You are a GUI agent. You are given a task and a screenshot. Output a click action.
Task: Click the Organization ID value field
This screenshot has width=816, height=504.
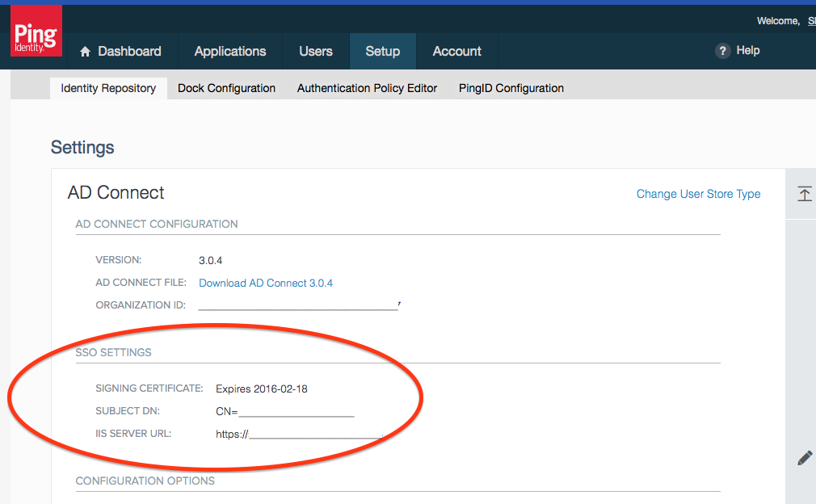click(299, 305)
